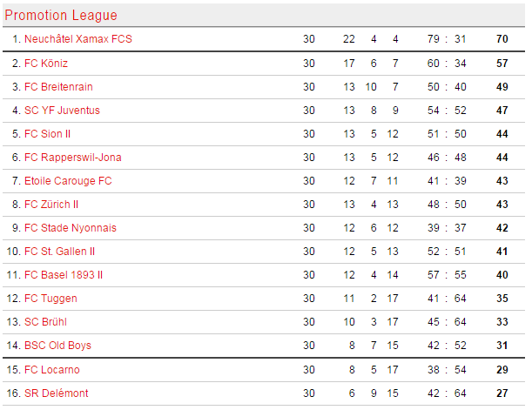This screenshot has height=410, width=532.
Task: Click the FC Sion II link
Action: (x=47, y=134)
